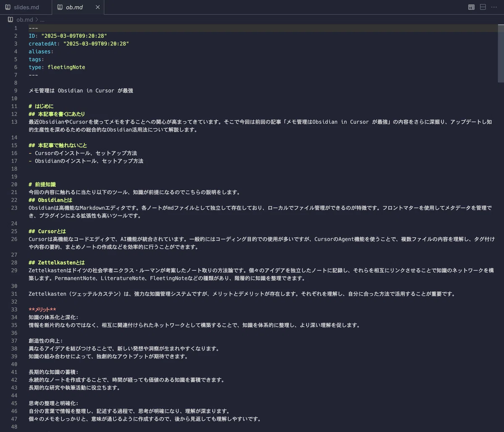Click the heading ## 本記事を書くにあたり
Image resolution: width=504 pixels, height=432 pixels.
(57, 114)
